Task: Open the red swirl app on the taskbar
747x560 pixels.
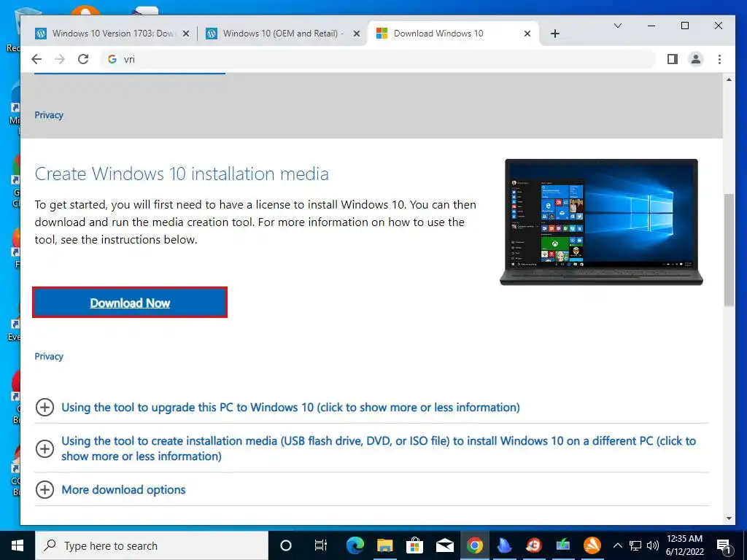Action: tap(533, 545)
